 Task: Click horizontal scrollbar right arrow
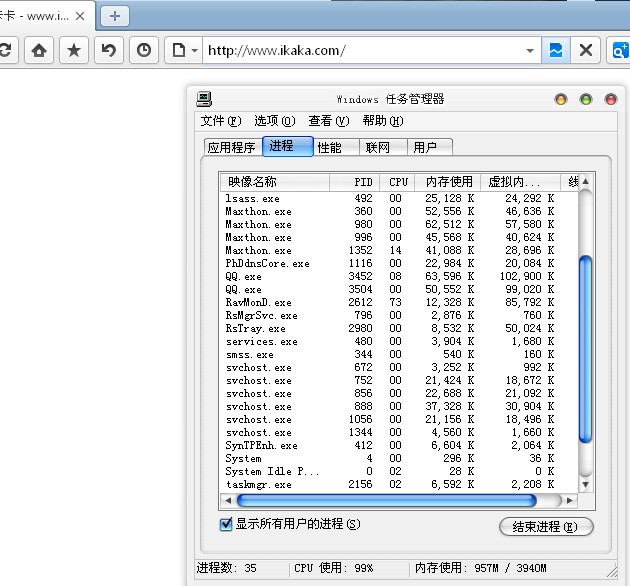[x=570, y=500]
